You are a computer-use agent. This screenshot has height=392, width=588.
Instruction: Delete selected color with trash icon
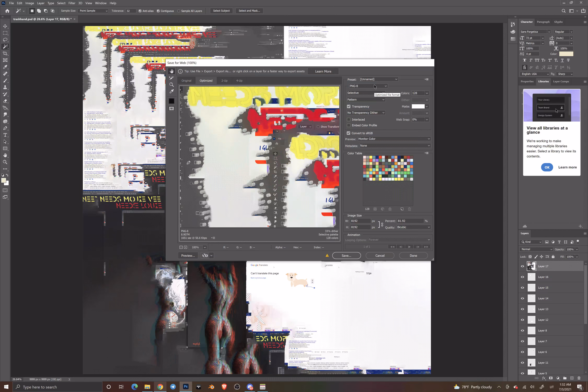pyautogui.click(x=409, y=209)
